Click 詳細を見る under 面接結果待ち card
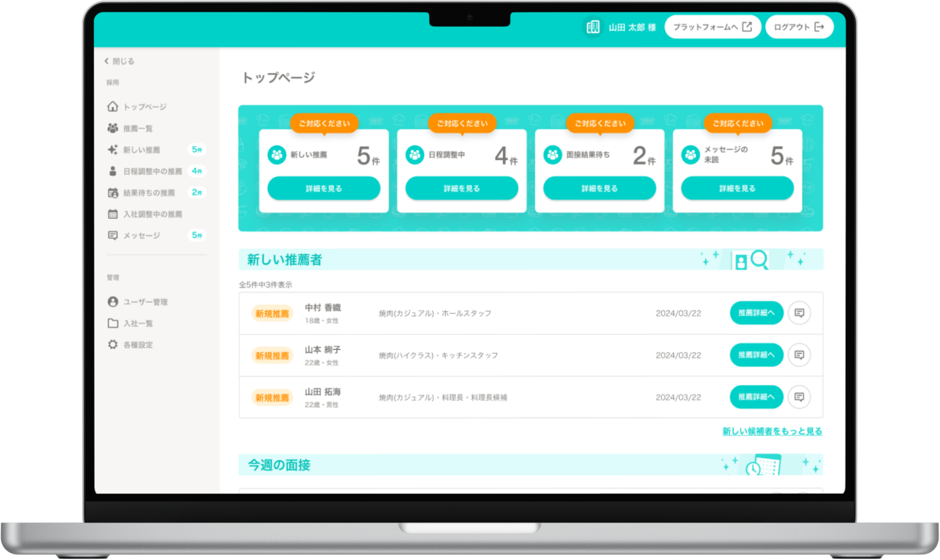 point(599,189)
